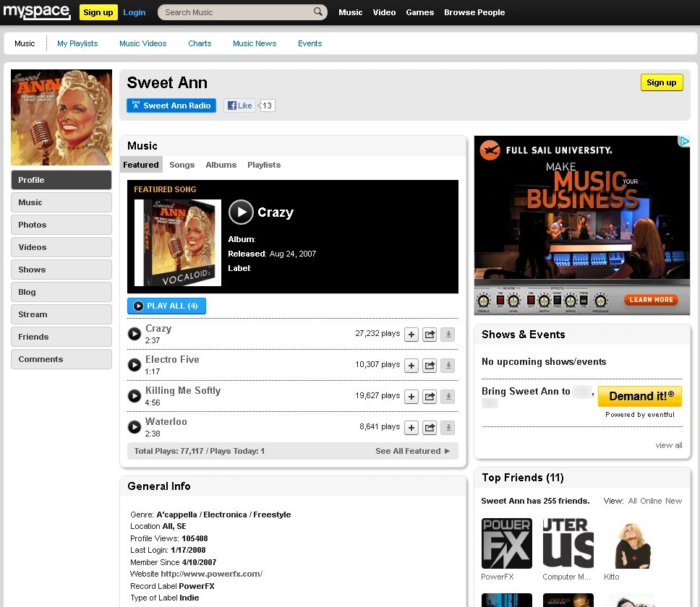Download the Killing Me Softly track
The image size is (700, 607).
pyautogui.click(x=448, y=397)
